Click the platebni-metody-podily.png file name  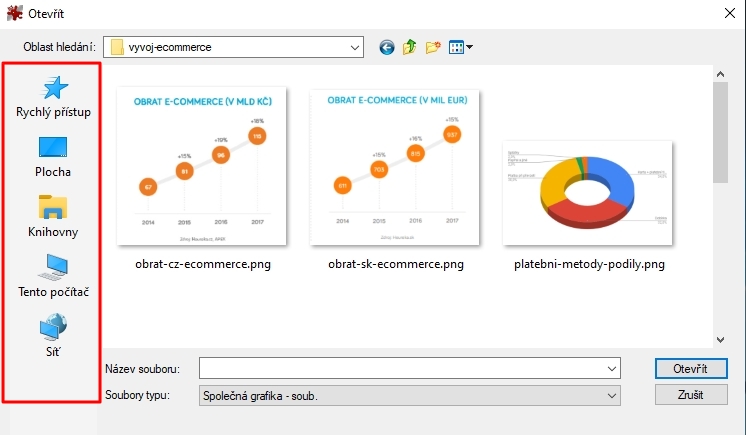[x=589, y=264]
